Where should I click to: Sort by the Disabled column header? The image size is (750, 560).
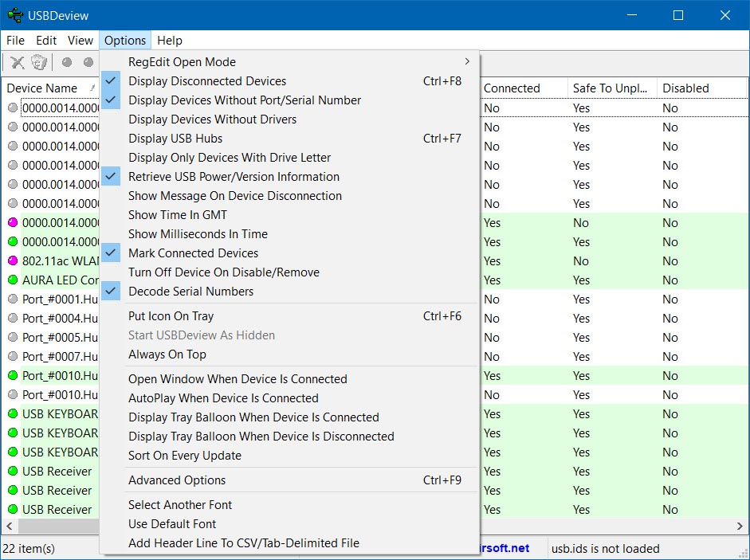pyautogui.click(x=701, y=88)
